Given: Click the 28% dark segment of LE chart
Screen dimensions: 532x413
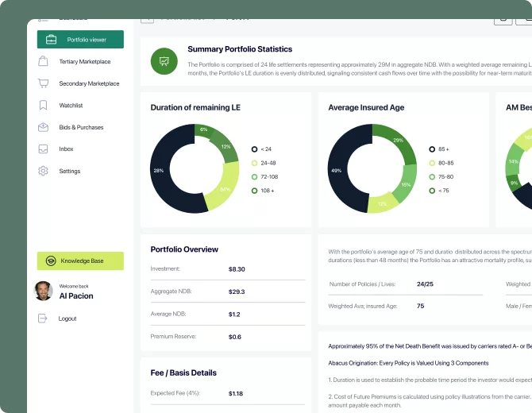Looking at the screenshot, I should [x=160, y=170].
